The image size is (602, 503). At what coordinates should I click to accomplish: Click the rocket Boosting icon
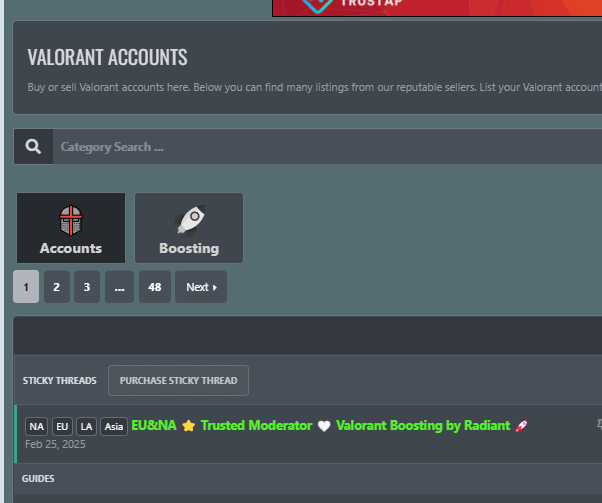pyautogui.click(x=190, y=220)
